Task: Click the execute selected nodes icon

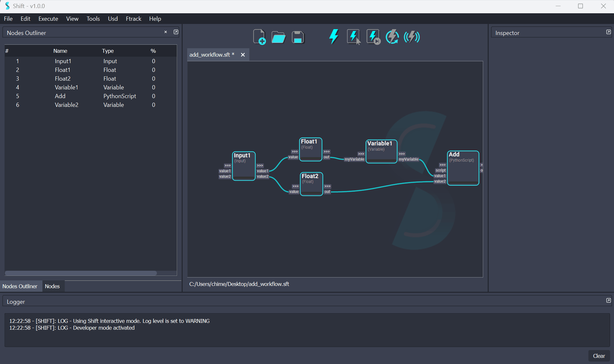Action: click(353, 37)
